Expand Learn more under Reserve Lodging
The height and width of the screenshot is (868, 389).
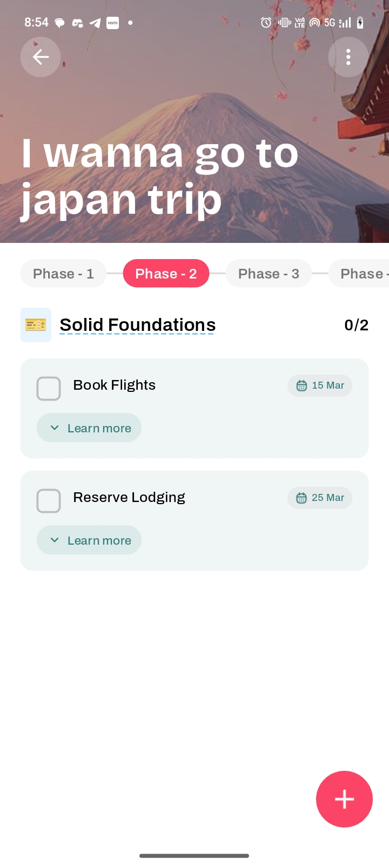pyautogui.click(x=89, y=540)
